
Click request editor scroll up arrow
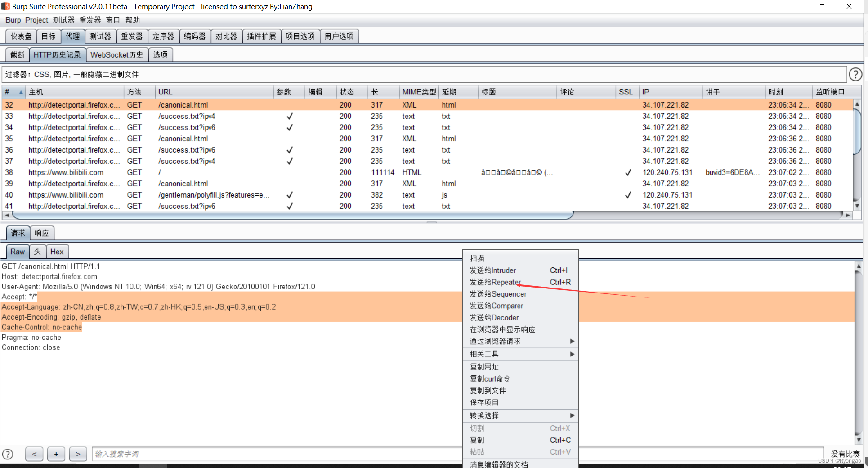858,266
